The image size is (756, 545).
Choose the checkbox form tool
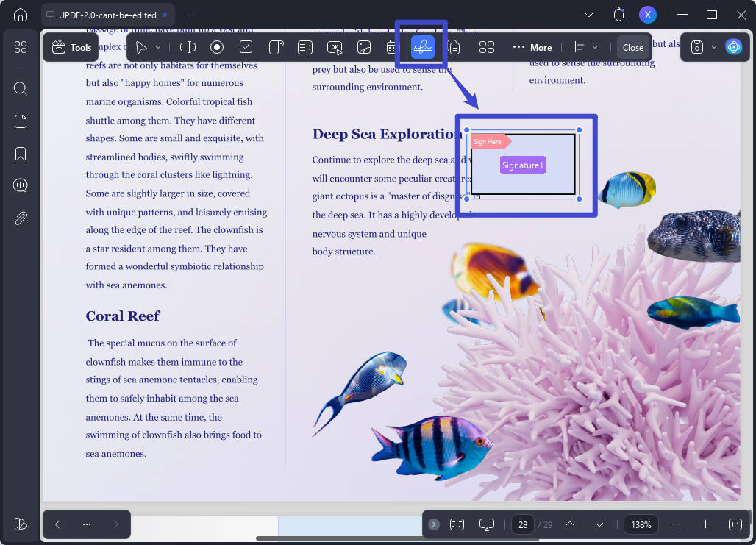[246, 47]
